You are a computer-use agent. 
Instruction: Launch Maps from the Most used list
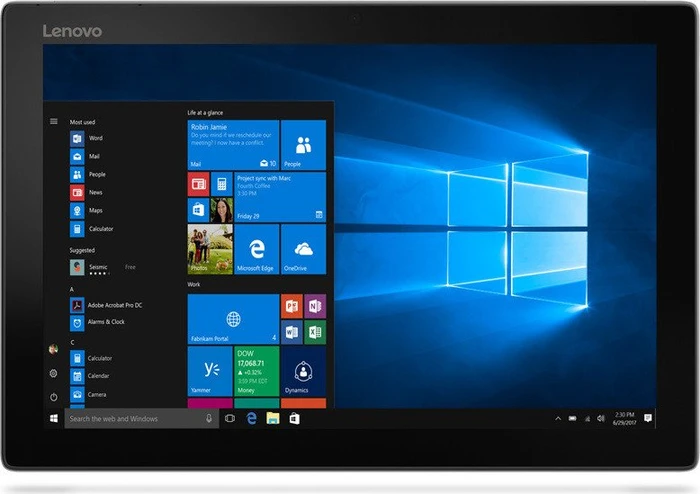pyautogui.click(x=87, y=211)
